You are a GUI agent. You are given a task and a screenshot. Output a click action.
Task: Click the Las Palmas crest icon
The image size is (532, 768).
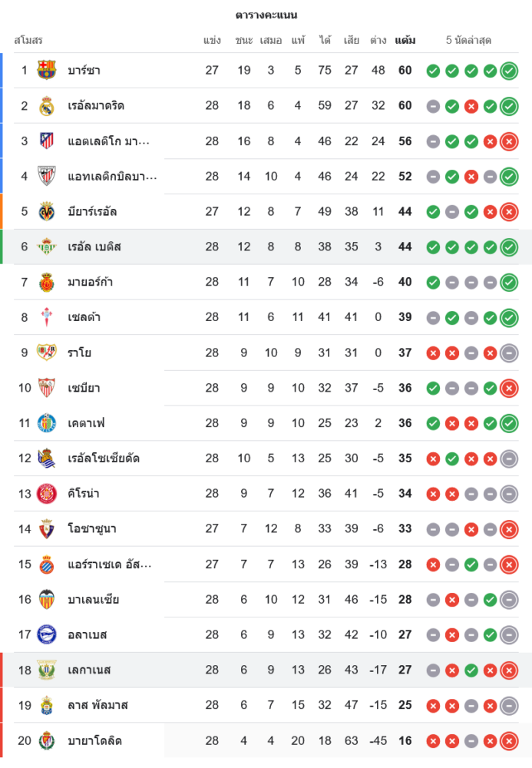coord(47,705)
